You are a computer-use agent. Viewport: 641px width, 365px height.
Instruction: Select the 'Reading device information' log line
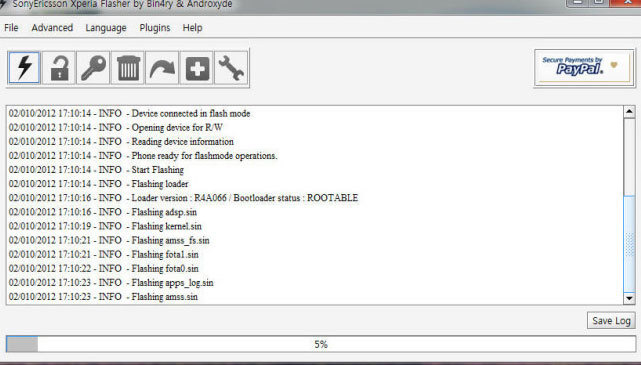121,142
